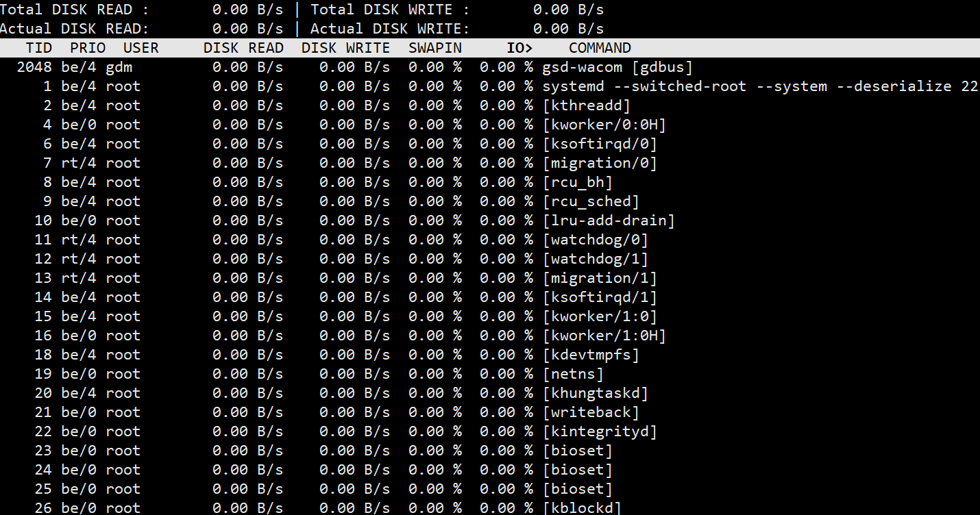This screenshot has width=980, height=515.
Task: Select the [kworker/1:0] process
Action: [x=600, y=316]
